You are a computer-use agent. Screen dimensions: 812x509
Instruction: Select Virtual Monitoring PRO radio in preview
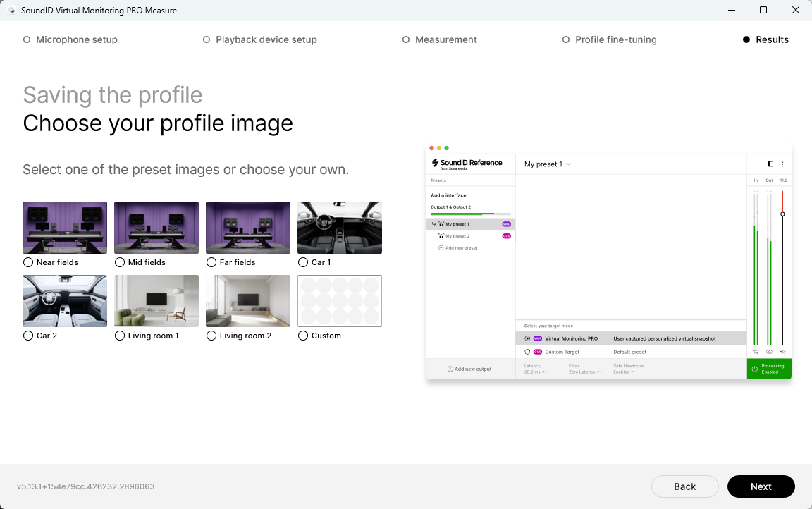click(x=527, y=338)
